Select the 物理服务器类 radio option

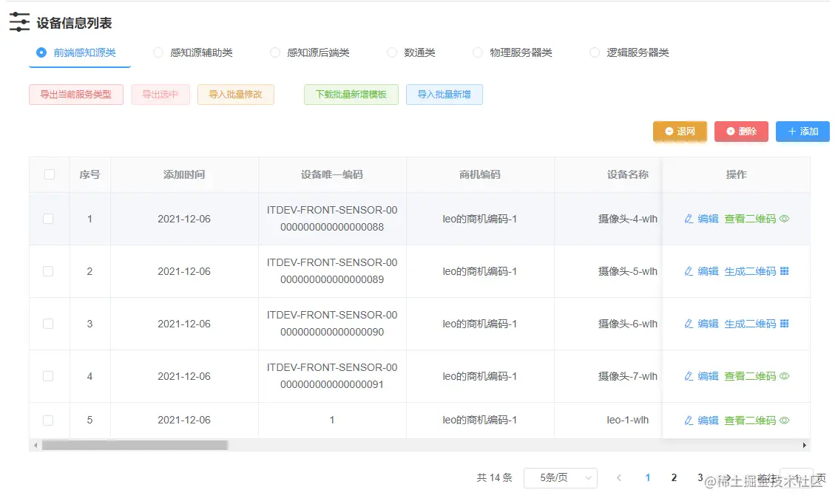coord(478,52)
